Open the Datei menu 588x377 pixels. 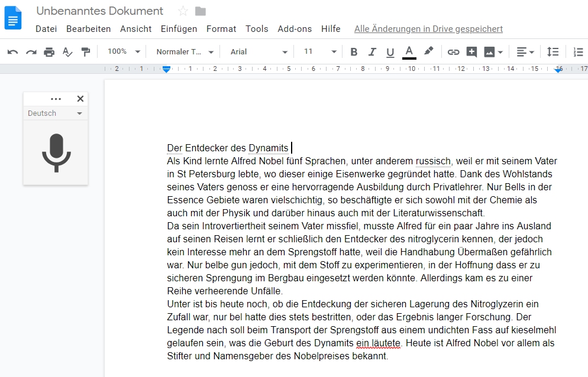tap(46, 29)
